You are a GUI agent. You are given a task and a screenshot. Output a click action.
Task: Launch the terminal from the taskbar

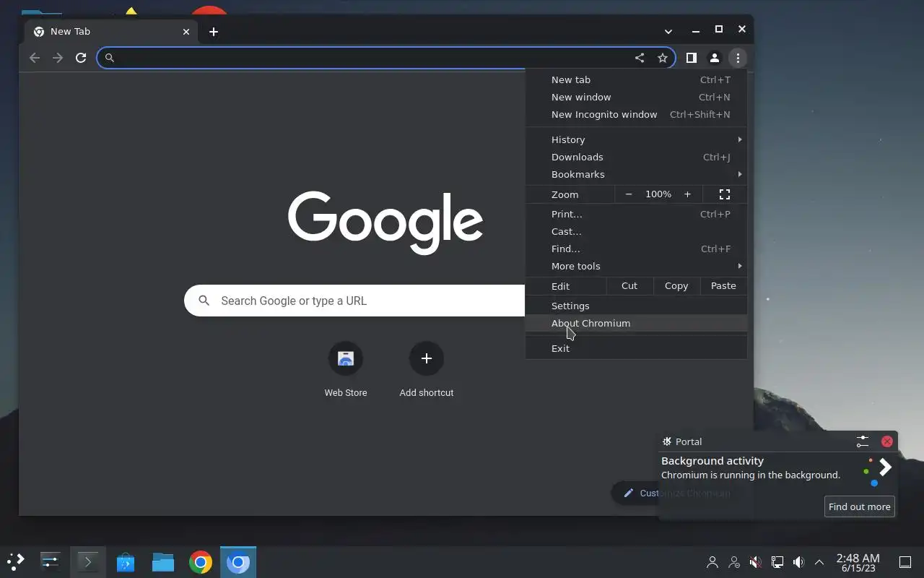coord(88,561)
